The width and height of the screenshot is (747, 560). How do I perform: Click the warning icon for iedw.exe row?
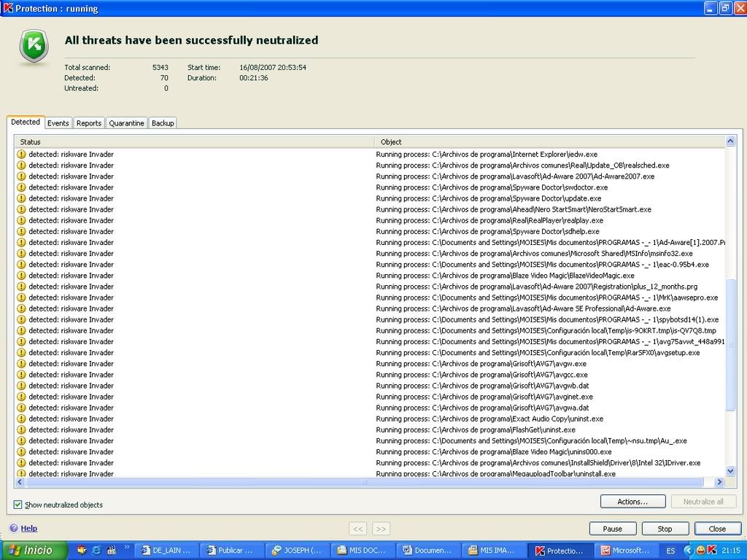coord(21,155)
